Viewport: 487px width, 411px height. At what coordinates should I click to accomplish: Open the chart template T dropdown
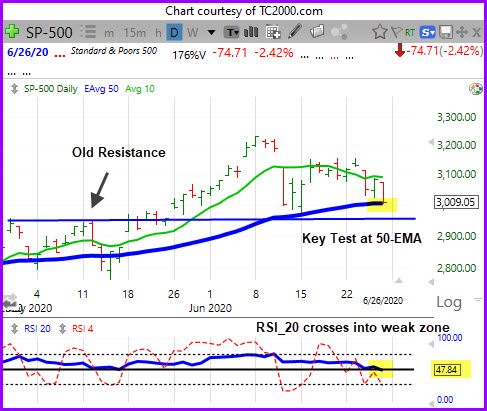click(x=232, y=33)
